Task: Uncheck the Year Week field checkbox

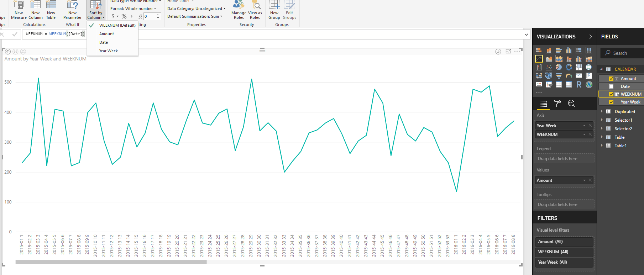Action: coord(611,102)
